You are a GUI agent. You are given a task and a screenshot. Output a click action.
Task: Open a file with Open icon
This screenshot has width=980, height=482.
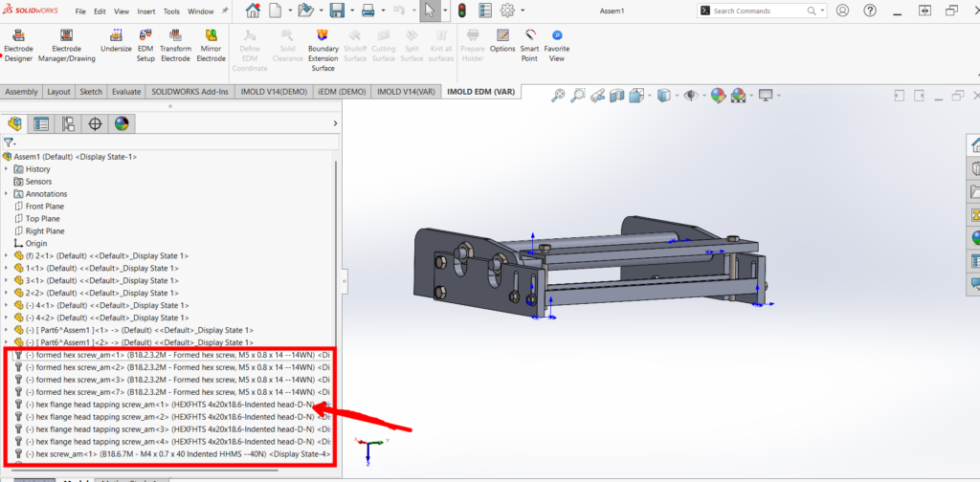pyautogui.click(x=305, y=11)
